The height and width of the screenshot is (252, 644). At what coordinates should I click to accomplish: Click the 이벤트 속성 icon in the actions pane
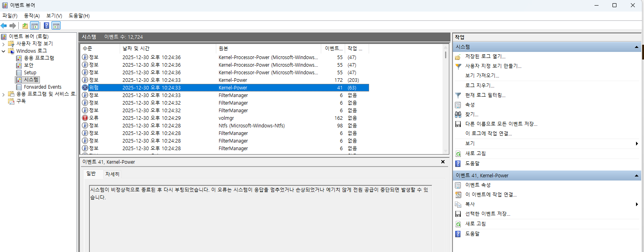pos(458,185)
